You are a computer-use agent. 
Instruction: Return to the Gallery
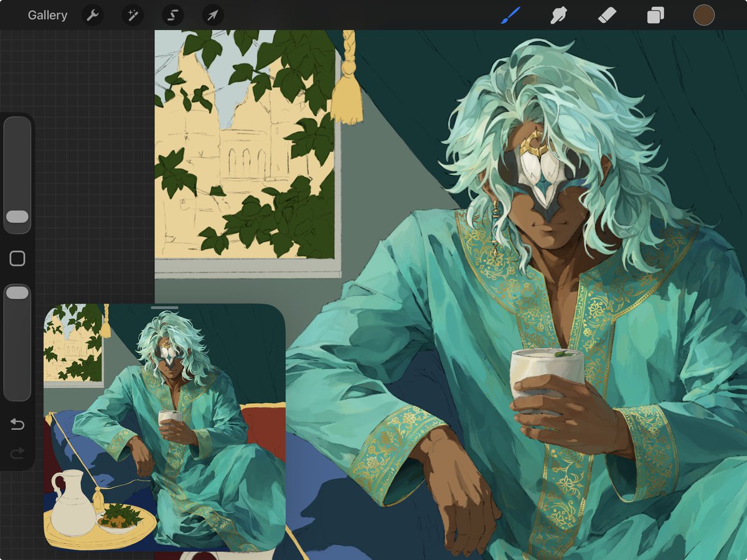click(x=47, y=16)
